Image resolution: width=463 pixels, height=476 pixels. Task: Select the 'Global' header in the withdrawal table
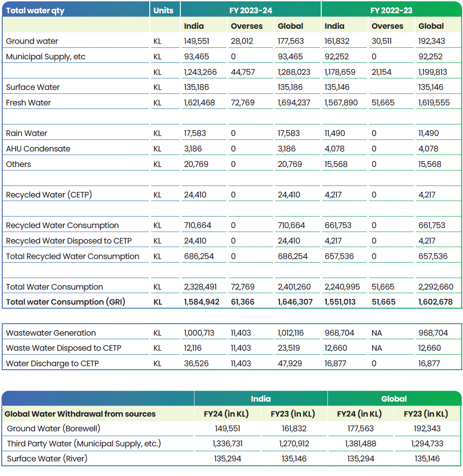click(394, 399)
